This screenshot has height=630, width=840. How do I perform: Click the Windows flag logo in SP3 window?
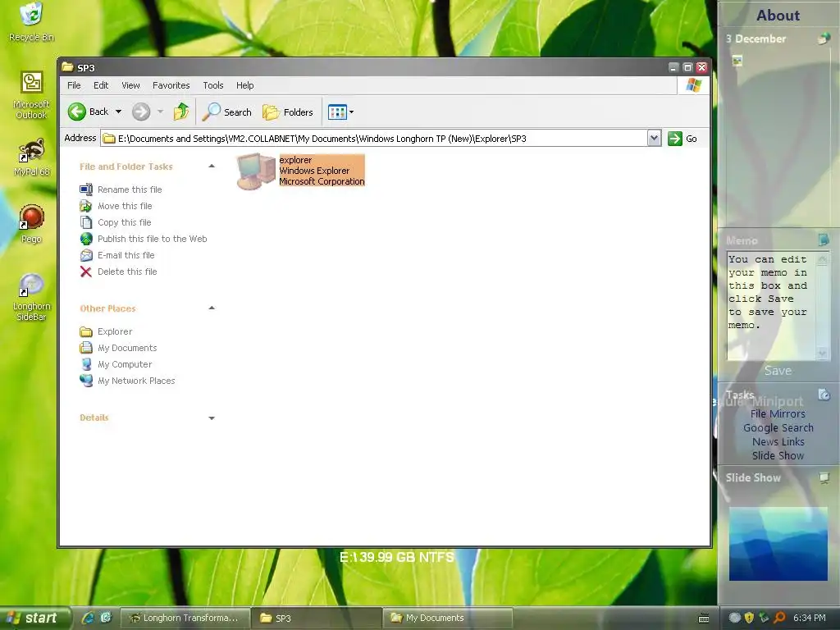click(x=694, y=85)
